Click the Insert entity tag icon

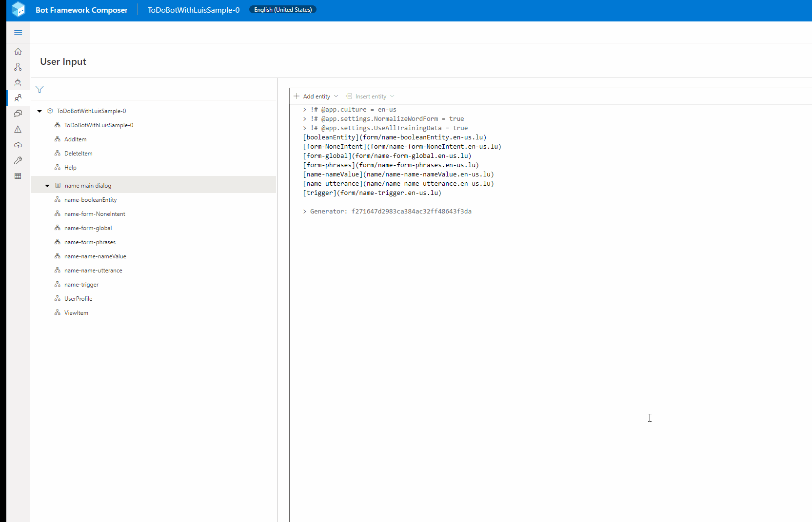pyautogui.click(x=349, y=96)
